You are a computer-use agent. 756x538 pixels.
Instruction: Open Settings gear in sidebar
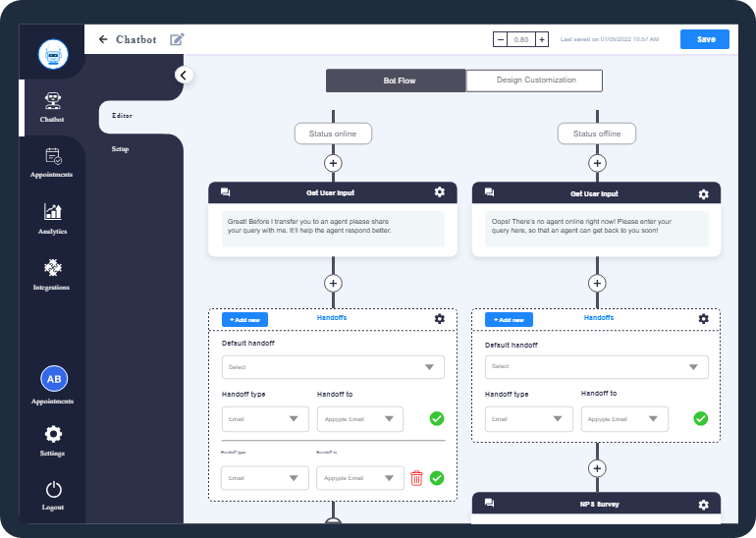pos(53,434)
